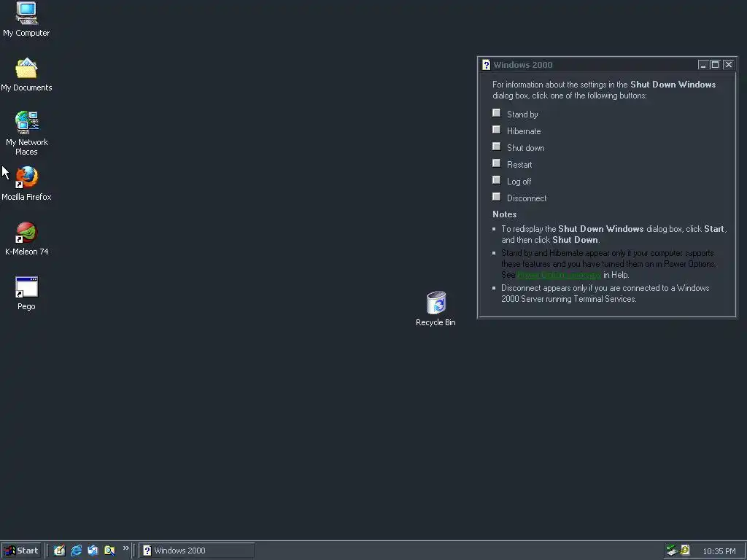Click the Disconnect help button
This screenshot has height=560, width=747.
[496, 197]
